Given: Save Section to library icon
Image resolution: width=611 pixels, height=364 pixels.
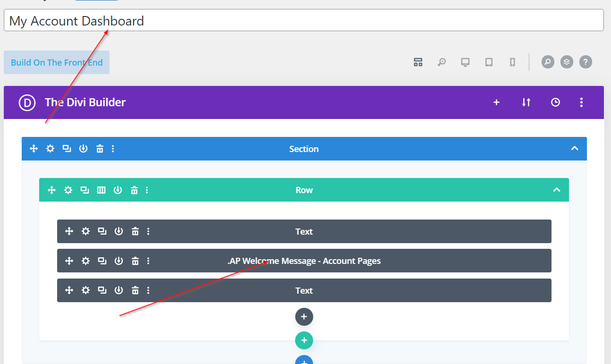Looking at the screenshot, I should (x=83, y=149).
